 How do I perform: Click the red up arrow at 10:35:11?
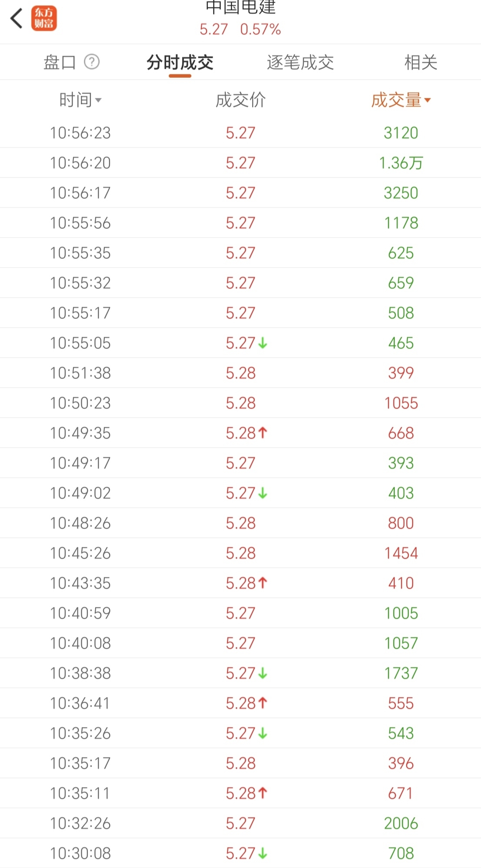(263, 793)
